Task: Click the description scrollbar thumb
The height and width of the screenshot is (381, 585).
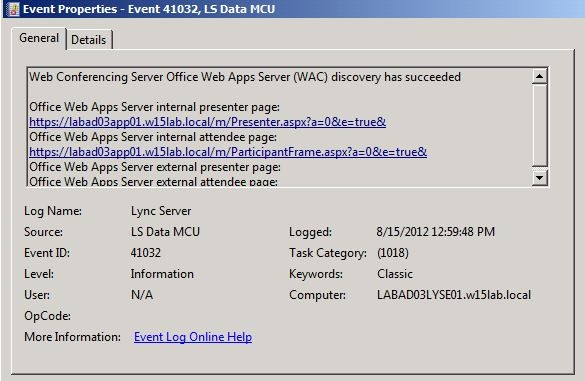Action: 539,125
